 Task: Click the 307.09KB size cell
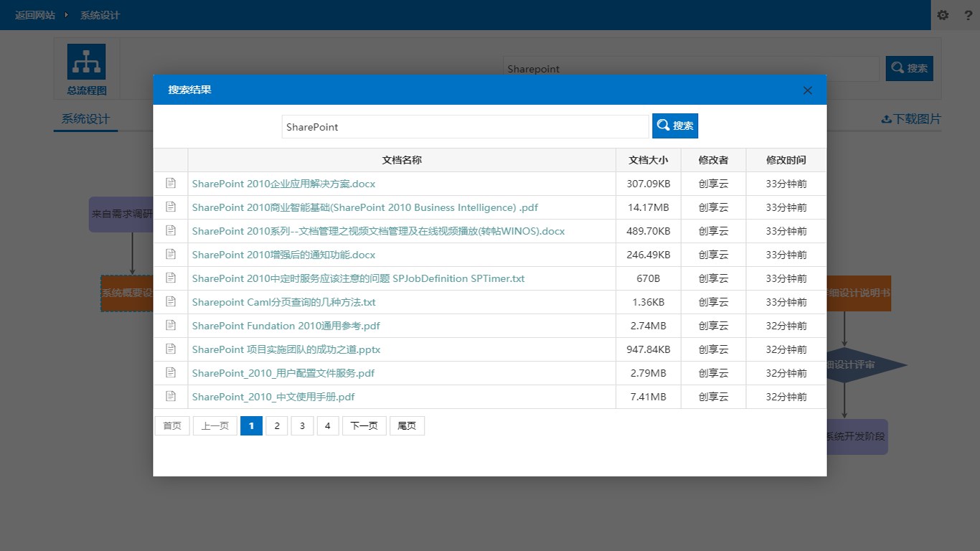point(649,184)
